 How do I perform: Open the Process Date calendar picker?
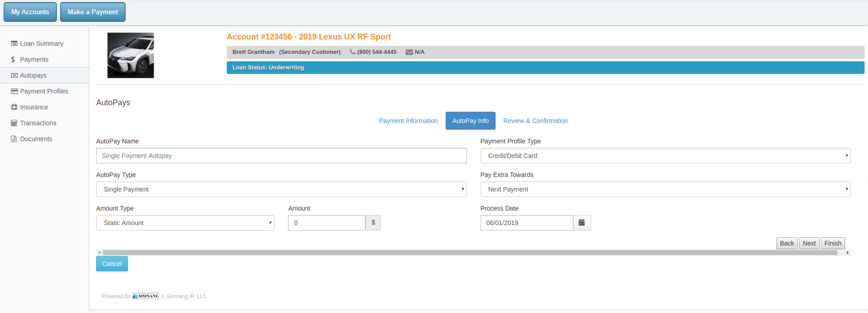tap(582, 223)
